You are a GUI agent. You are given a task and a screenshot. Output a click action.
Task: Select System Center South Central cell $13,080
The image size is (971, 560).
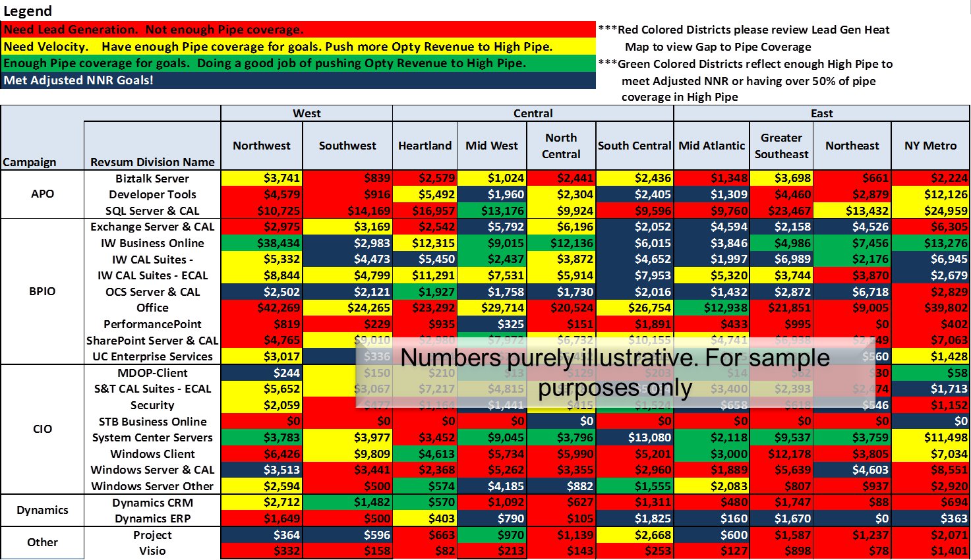point(635,437)
